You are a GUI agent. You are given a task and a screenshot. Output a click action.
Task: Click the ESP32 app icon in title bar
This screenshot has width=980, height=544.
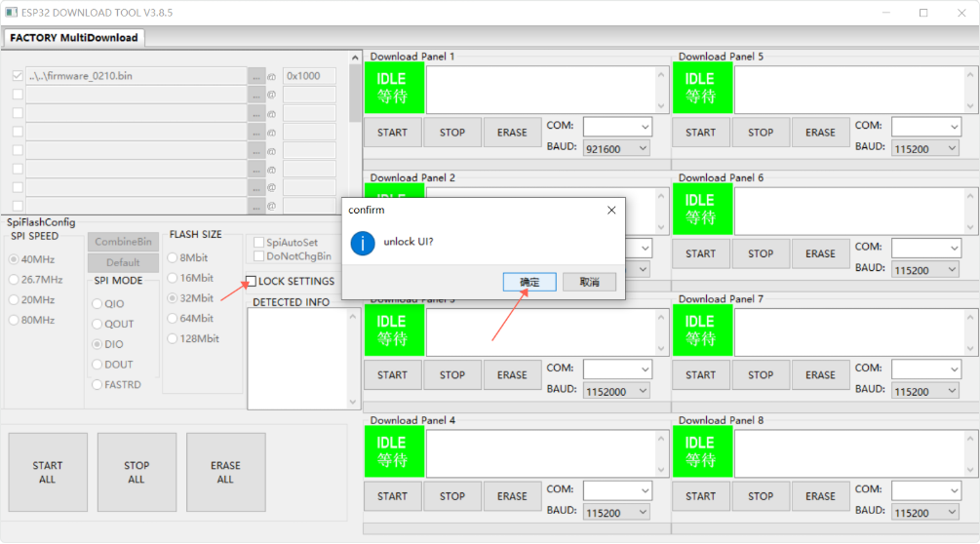(x=12, y=12)
